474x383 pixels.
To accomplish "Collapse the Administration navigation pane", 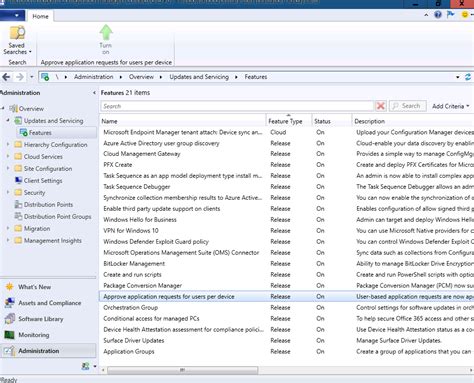I will [94, 93].
